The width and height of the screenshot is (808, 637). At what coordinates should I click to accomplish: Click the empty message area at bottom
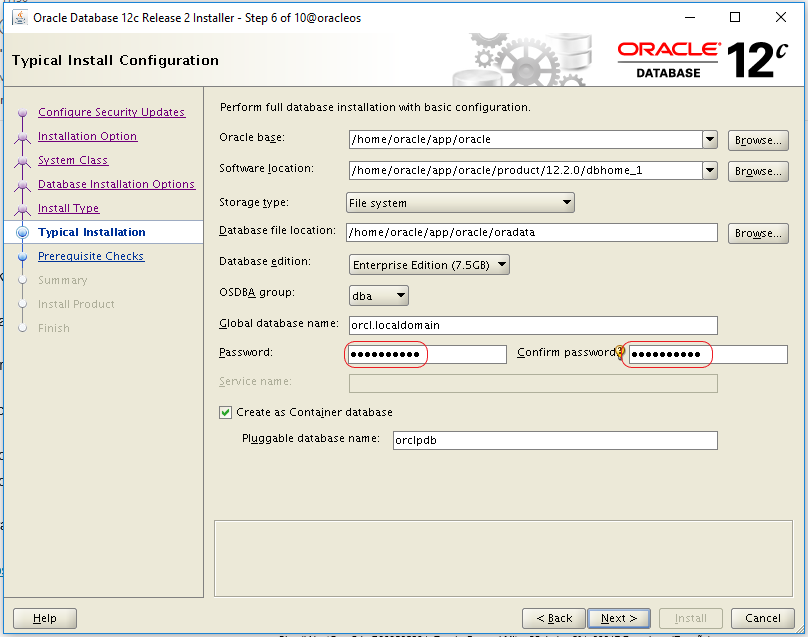coord(503,559)
